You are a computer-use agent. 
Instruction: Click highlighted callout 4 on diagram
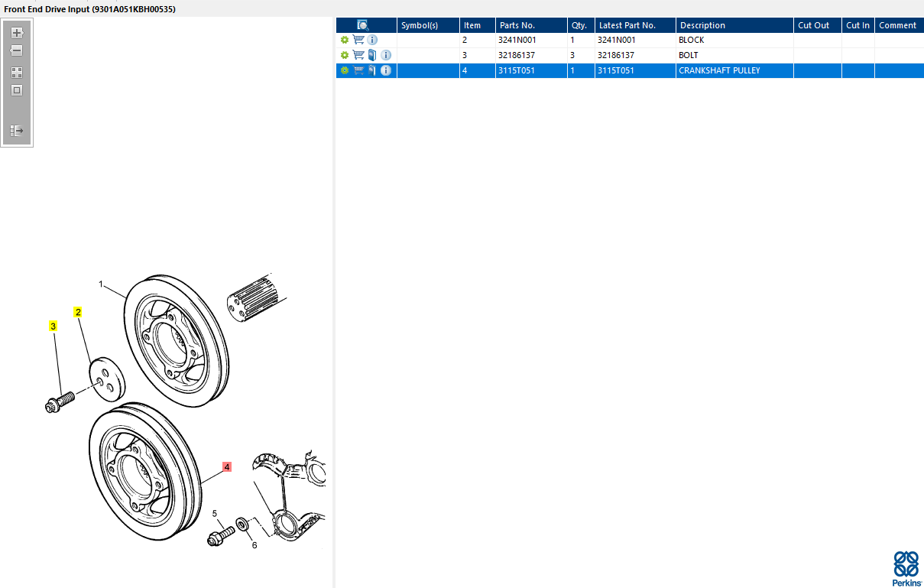[227, 466]
